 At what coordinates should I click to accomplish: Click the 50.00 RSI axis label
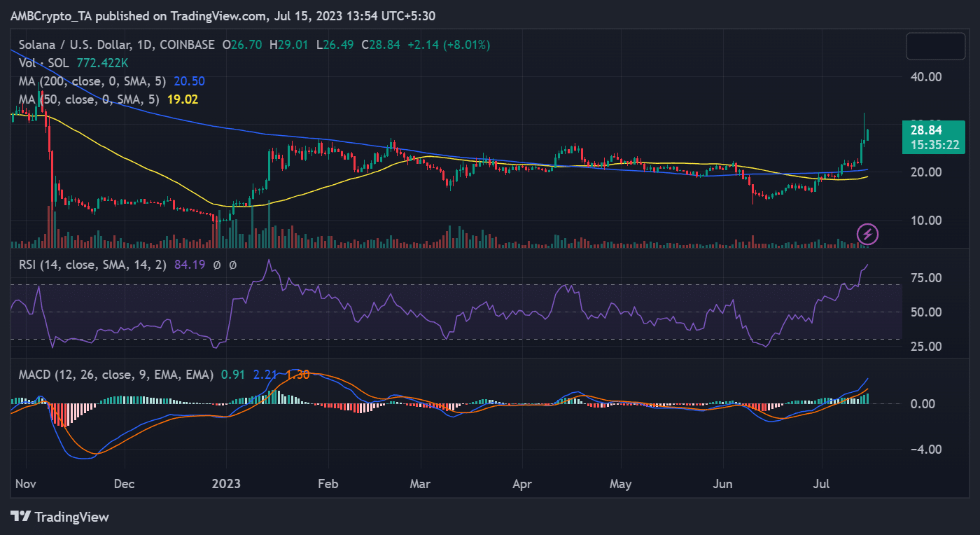click(925, 312)
